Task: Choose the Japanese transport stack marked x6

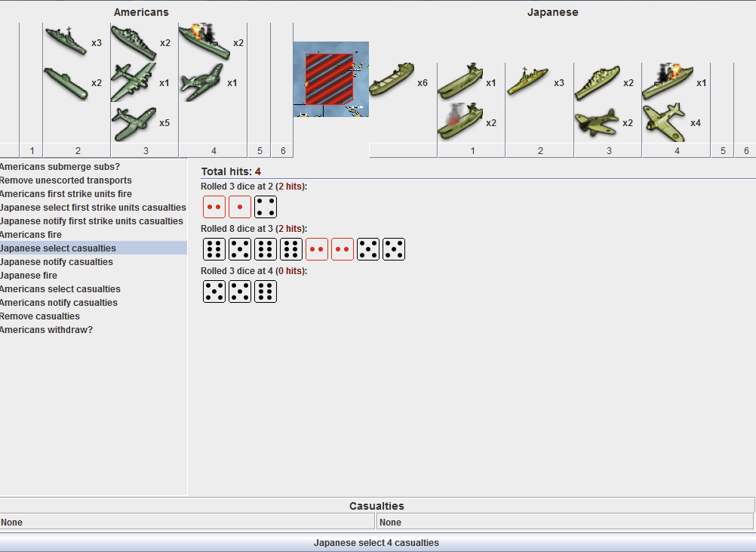Action: click(392, 82)
